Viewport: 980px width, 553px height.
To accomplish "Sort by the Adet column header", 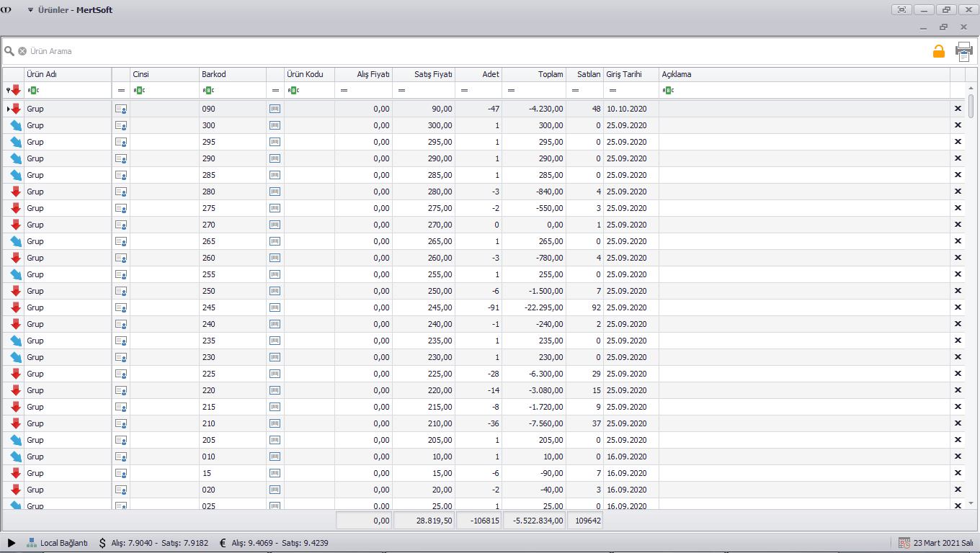I will pos(478,74).
